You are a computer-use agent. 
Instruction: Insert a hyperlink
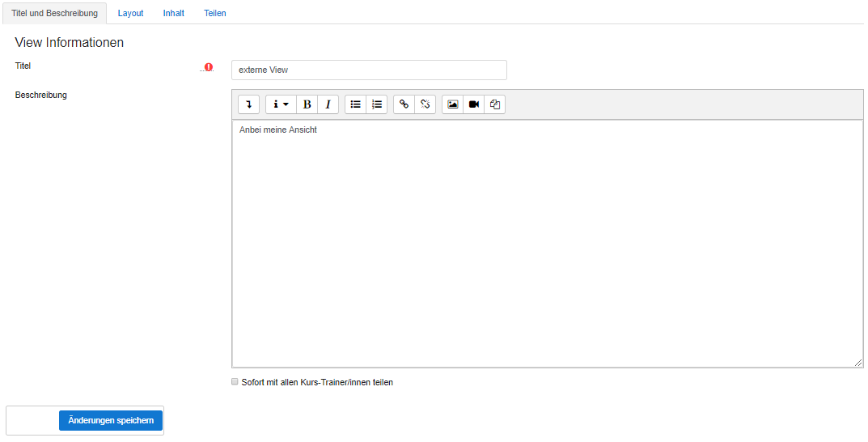[404, 104]
